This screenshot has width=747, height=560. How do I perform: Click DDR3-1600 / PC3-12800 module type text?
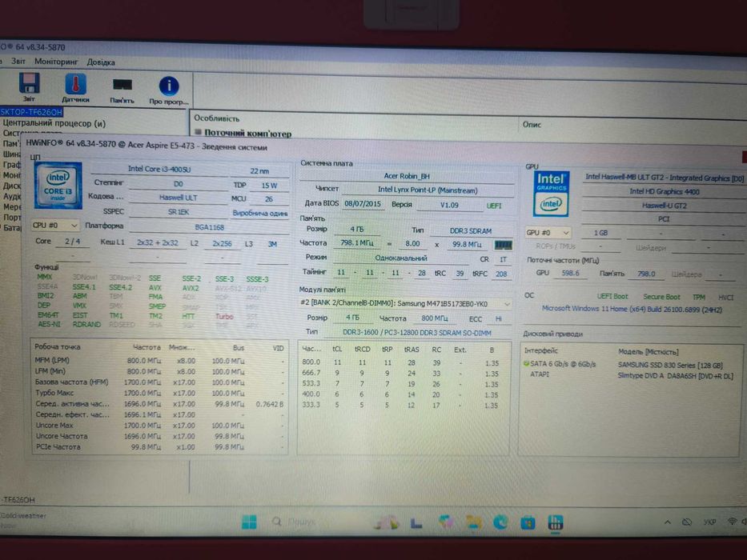coord(417,333)
